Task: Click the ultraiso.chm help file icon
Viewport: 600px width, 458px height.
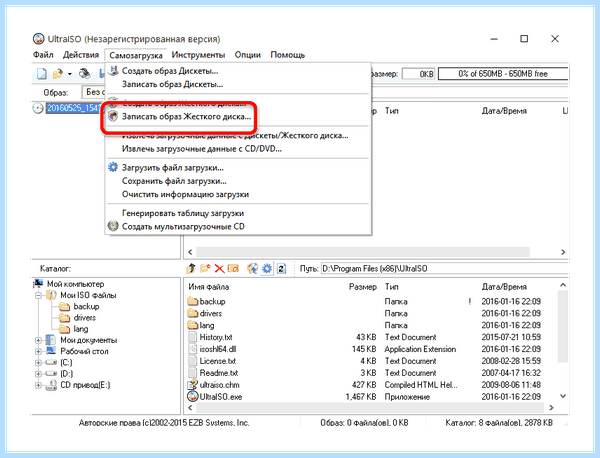Action: (x=192, y=385)
